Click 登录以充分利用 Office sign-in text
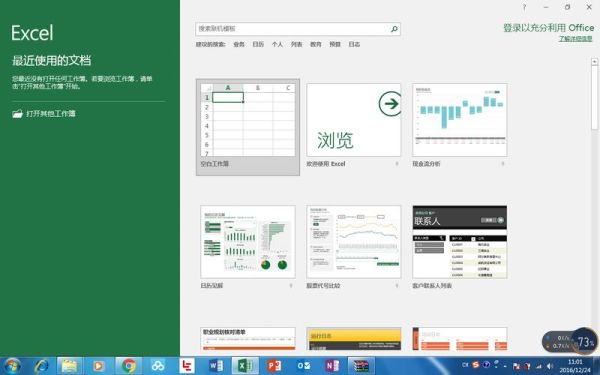Viewport: 600px width, 375px height. pyautogui.click(x=548, y=28)
